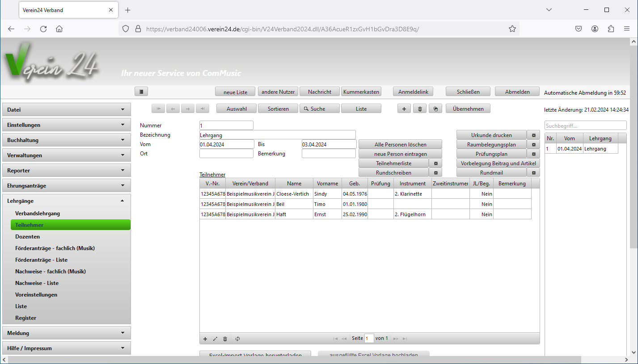
Task: Click neue Person eintragen
Action: tap(400, 154)
